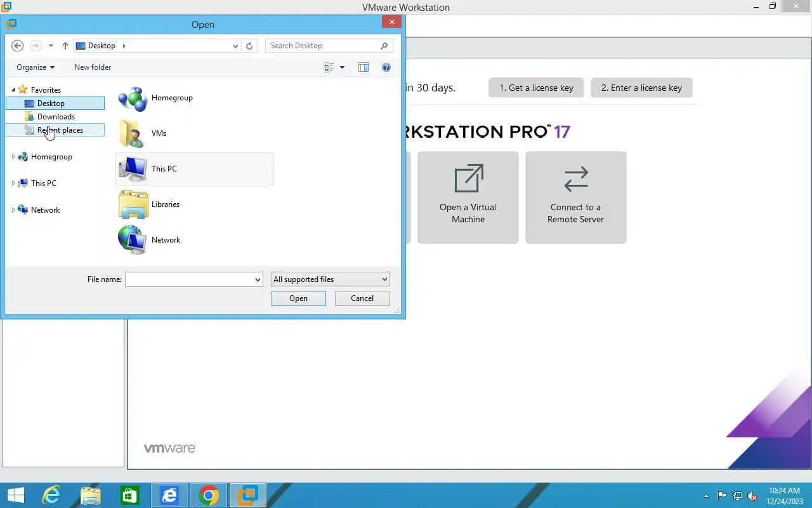
Task: Expand the Homegroup tree node
Action: click(13, 157)
